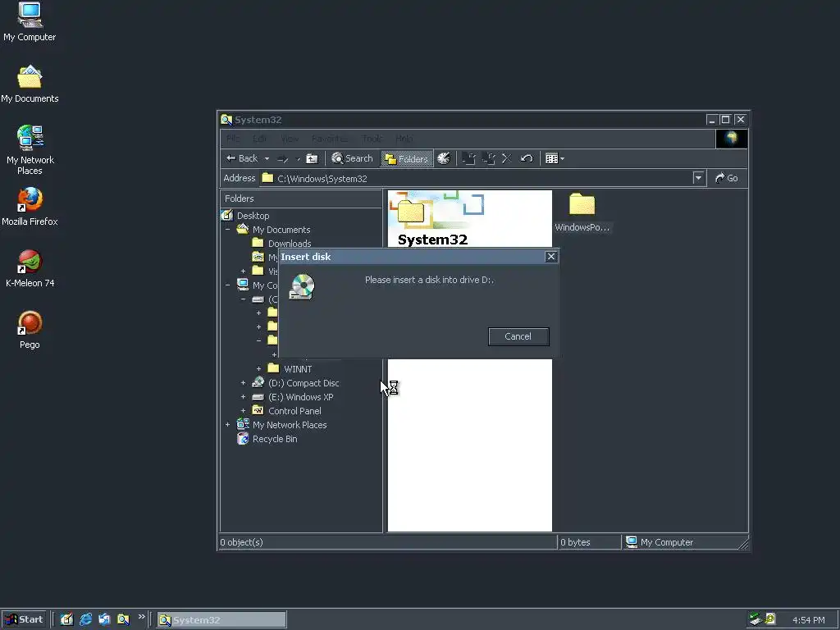Click the History clock icon
Image resolution: width=840 pixels, height=630 pixels.
pos(444,158)
